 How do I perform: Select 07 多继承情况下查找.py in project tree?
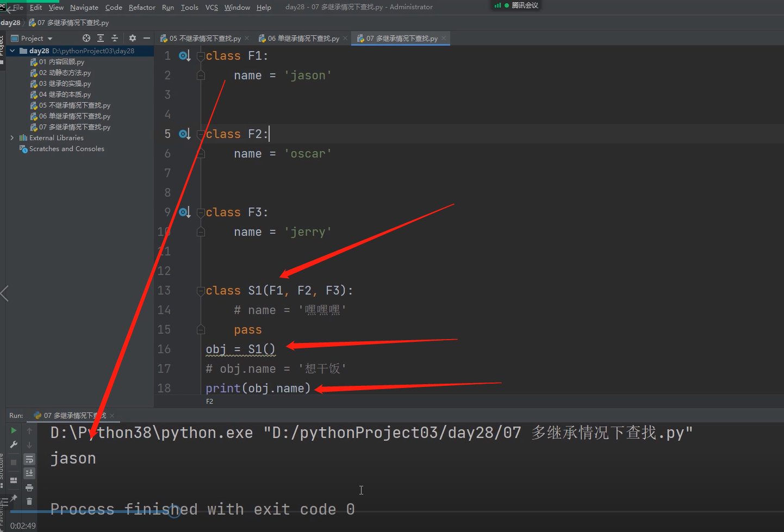point(70,127)
